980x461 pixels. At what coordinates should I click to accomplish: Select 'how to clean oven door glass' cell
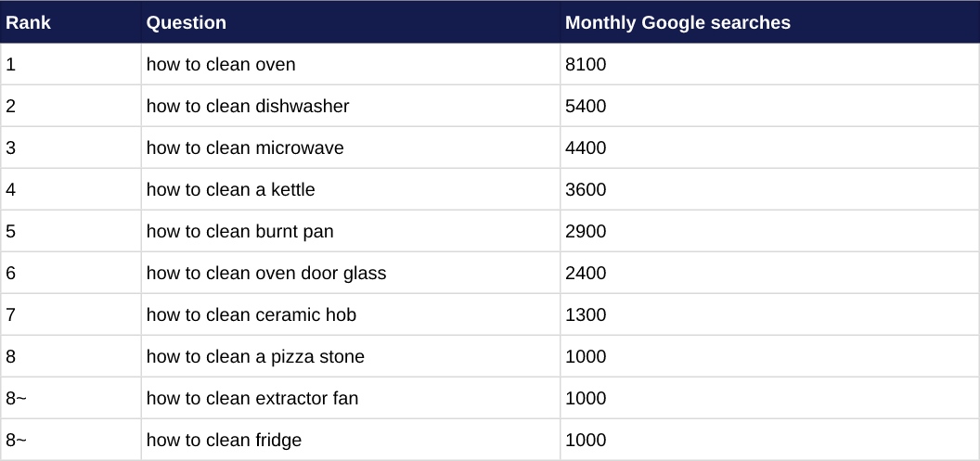351,274
